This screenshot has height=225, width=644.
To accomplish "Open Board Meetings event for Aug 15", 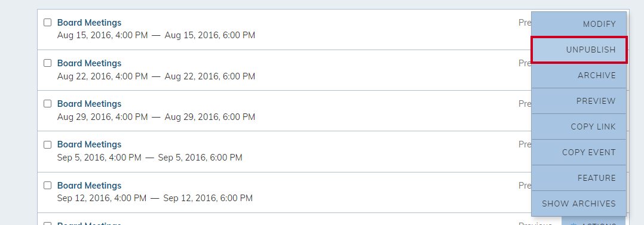I will (x=89, y=23).
